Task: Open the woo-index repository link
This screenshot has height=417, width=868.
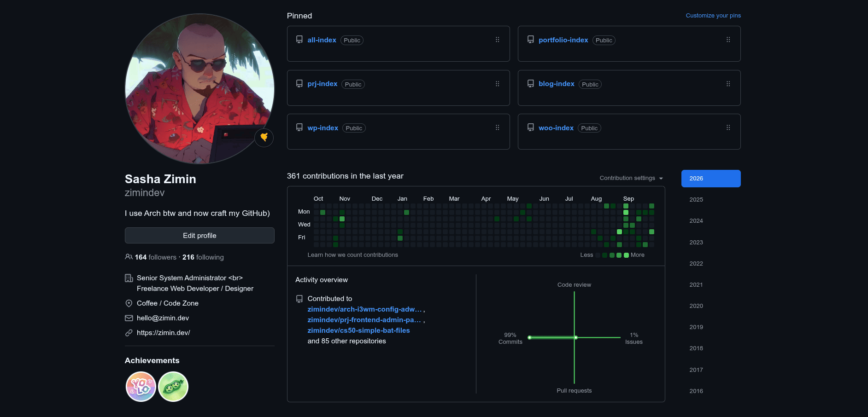Action: pyautogui.click(x=556, y=128)
